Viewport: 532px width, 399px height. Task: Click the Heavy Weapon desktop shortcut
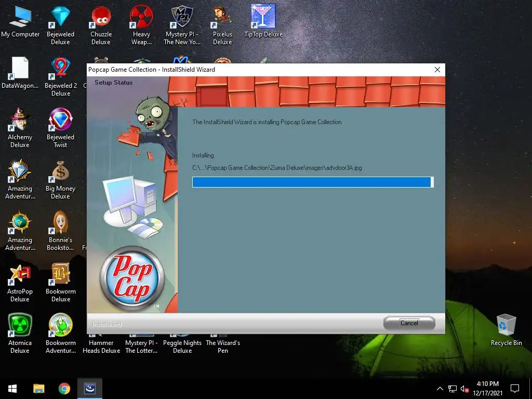[141, 26]
